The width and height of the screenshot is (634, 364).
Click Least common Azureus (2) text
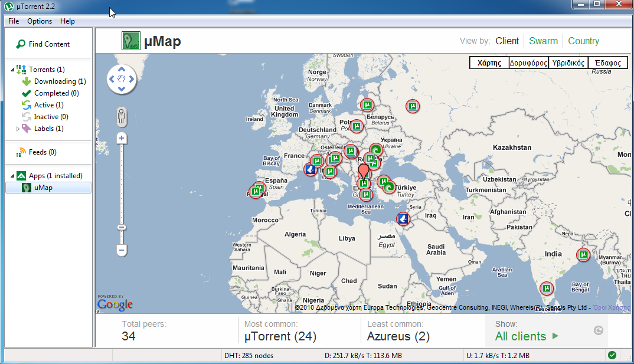[398, 336]
